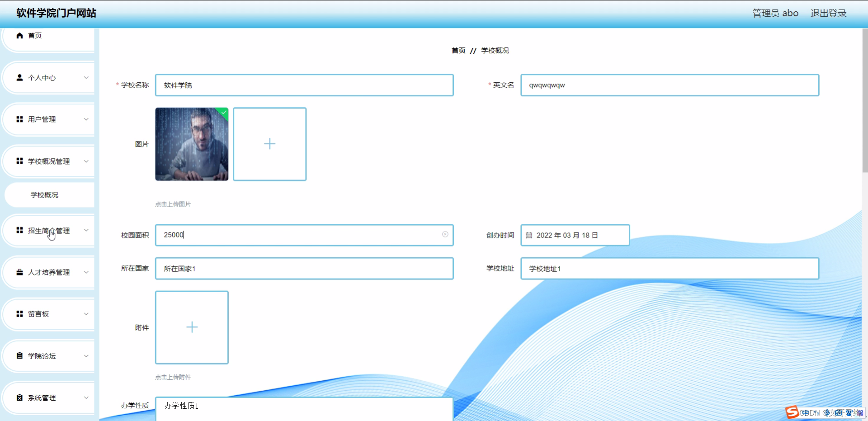Open the 系统管理 menu
This screenshot has width=868, height=421.
48,397
